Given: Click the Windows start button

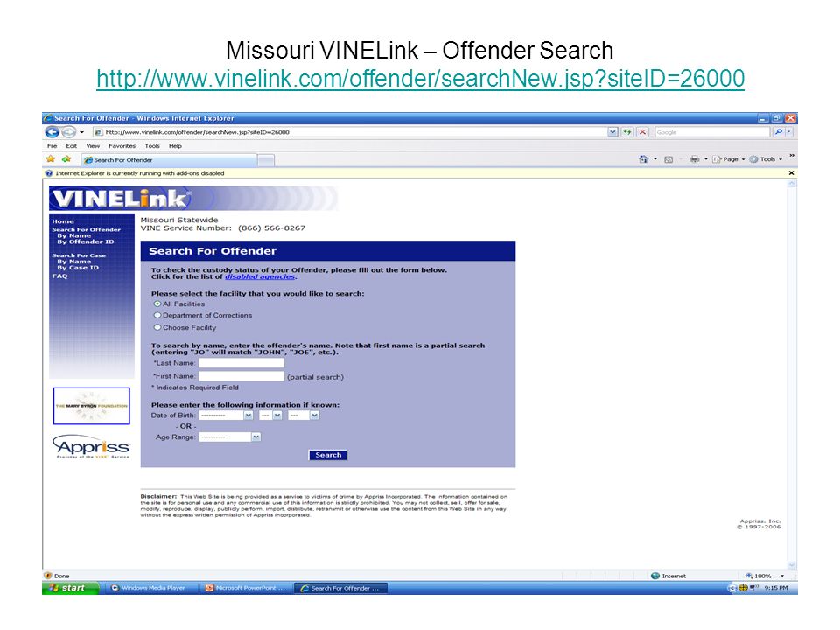Looking at the screenshot, I should [x=71, y=588].
